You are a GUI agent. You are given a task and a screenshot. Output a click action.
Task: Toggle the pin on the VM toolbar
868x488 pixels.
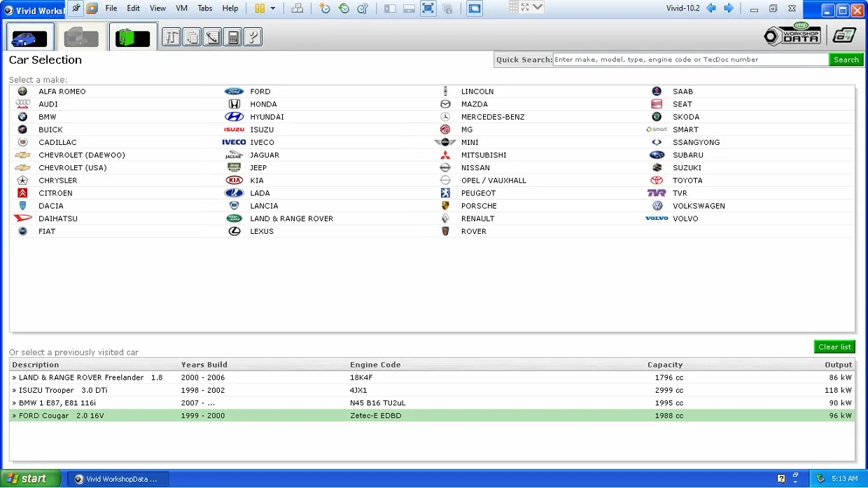click(76, 8)
